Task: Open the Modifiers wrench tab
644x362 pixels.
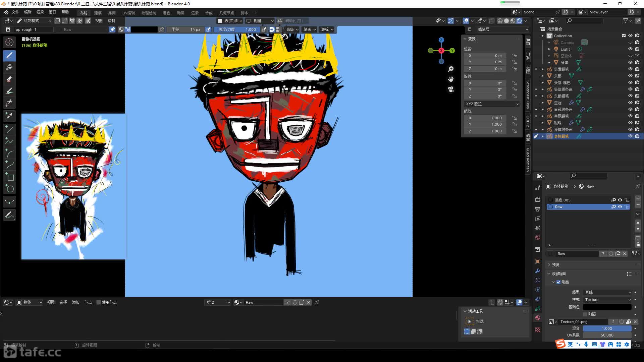Action: coord(538,271)
